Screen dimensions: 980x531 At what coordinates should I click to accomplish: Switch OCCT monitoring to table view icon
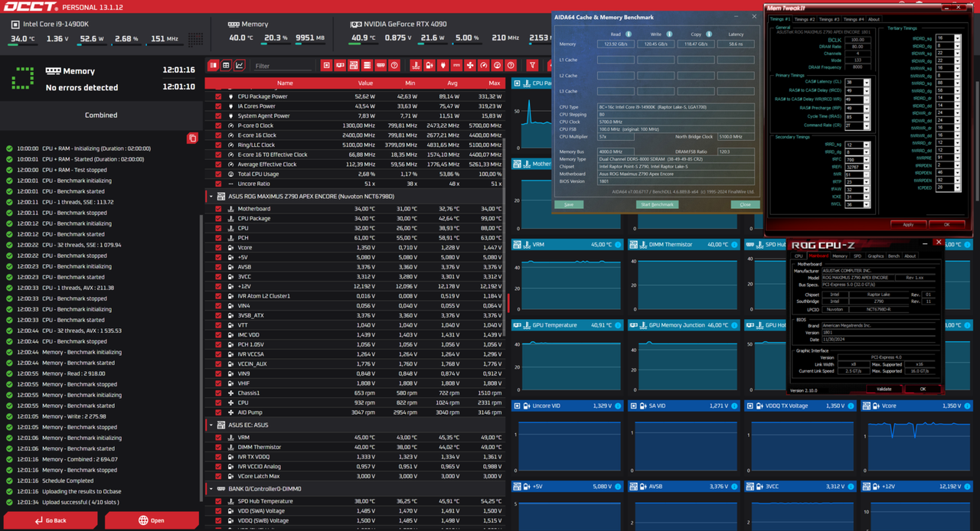tap(226, 66)
